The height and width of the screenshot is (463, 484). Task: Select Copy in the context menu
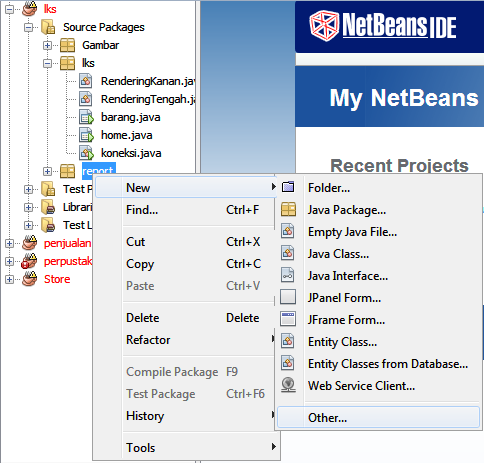186,264
